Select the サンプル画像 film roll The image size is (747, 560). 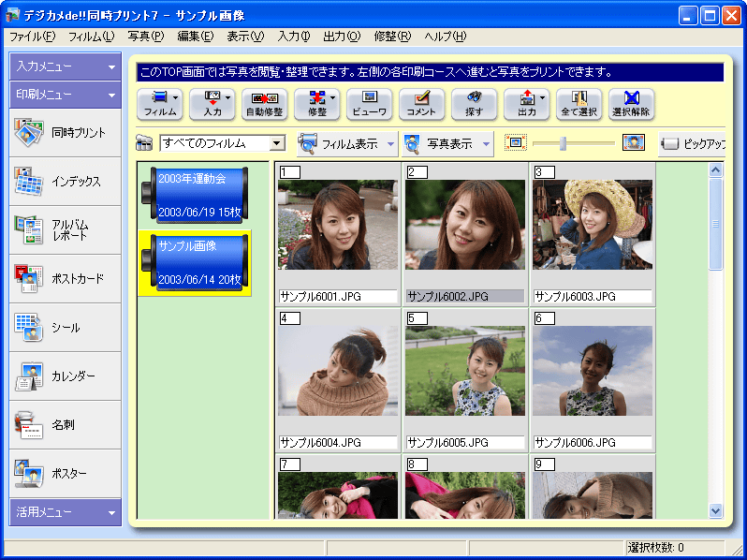click(195, 262)
